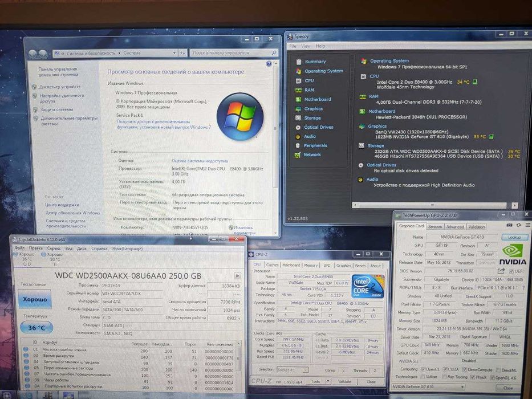
Task: Open the Memory tab in CPU-Z
Action: [311, 265]
